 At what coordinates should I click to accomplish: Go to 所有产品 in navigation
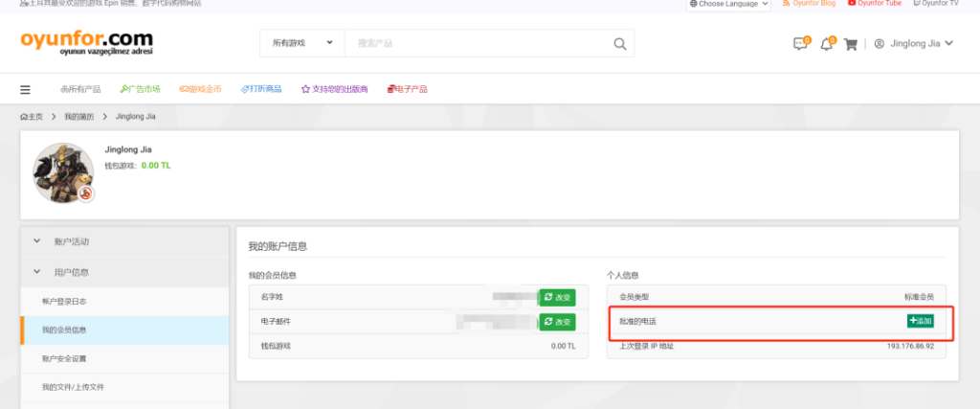80,89
